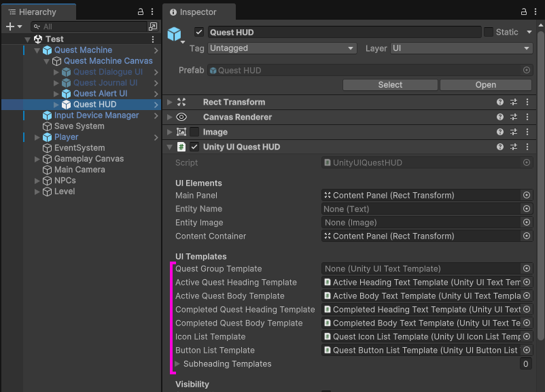This screenshot has width=545, height=392.
Task: Open Image component preset selector
Action: (x=514, y=132)
